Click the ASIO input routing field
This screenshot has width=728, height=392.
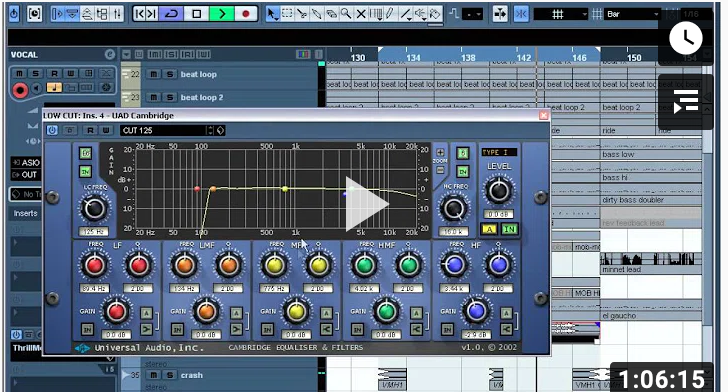[26, 162]
